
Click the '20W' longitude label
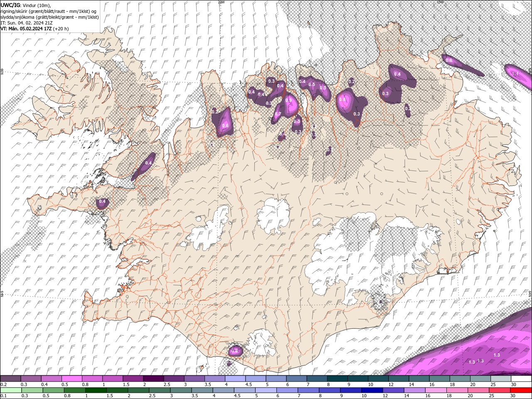(x=221, y=2)
